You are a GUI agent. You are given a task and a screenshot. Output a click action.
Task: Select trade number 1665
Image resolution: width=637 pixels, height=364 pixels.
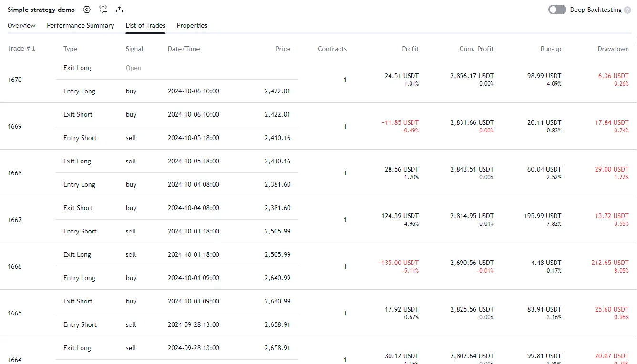pos(15,313)
